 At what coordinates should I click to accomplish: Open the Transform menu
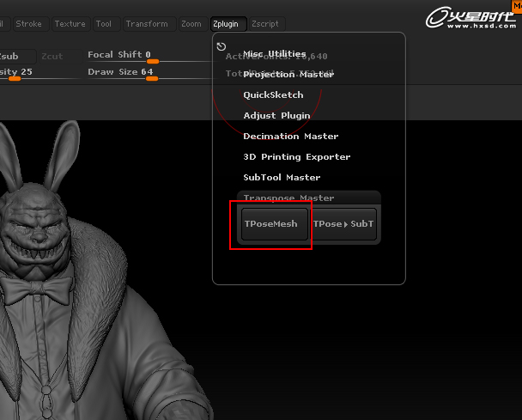(149, 24)
